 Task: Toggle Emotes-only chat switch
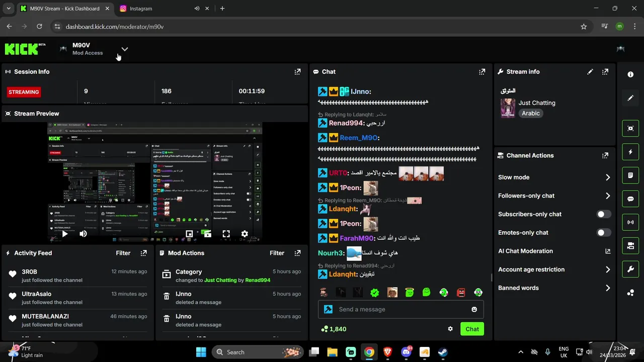pyautogui.click(x=604, y=233)
